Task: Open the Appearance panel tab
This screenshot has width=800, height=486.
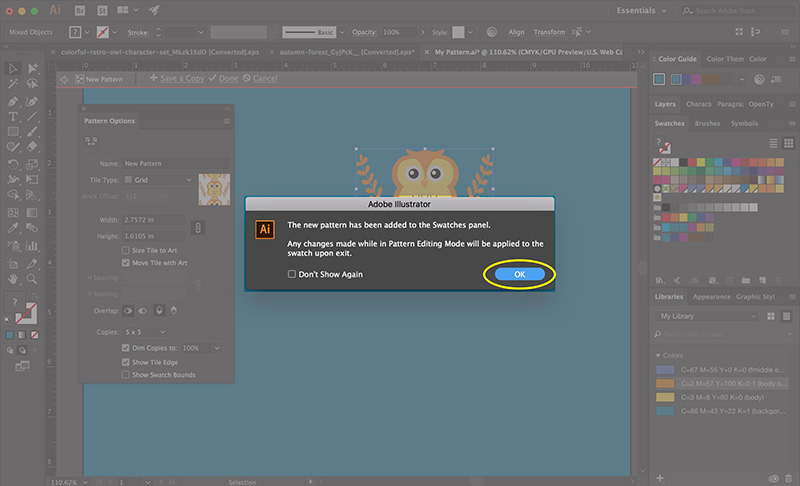Action: (x=711, y=297)
